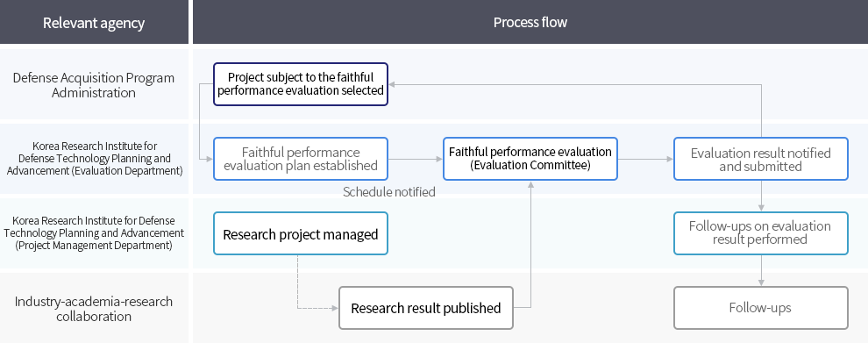Click 'Faithful performance evaluation plan established' box
Screen dimensions: 868x343
(x=301, y=159)
